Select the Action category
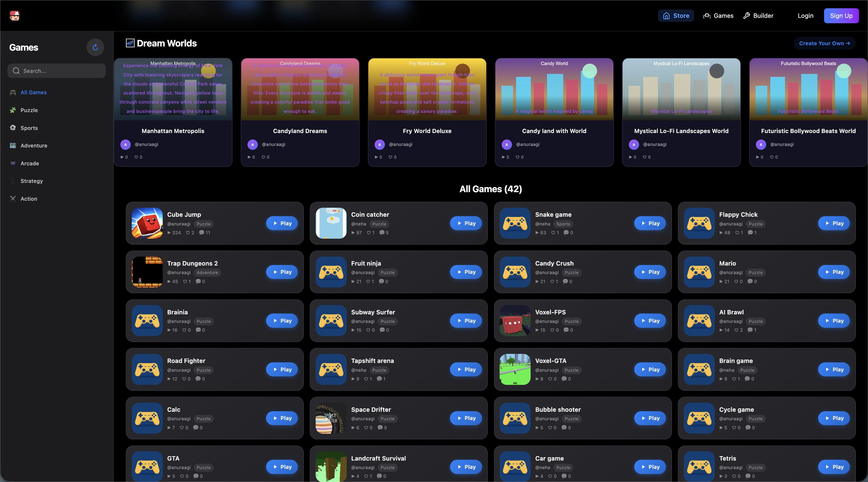This screenshot has height=482, width=868. pyautogui.click(x=29, y=198)
